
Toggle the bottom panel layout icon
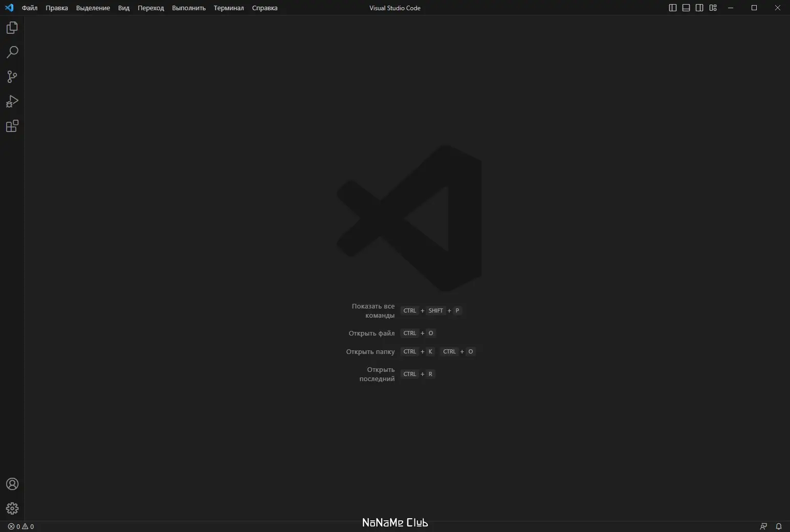(686, 8)
